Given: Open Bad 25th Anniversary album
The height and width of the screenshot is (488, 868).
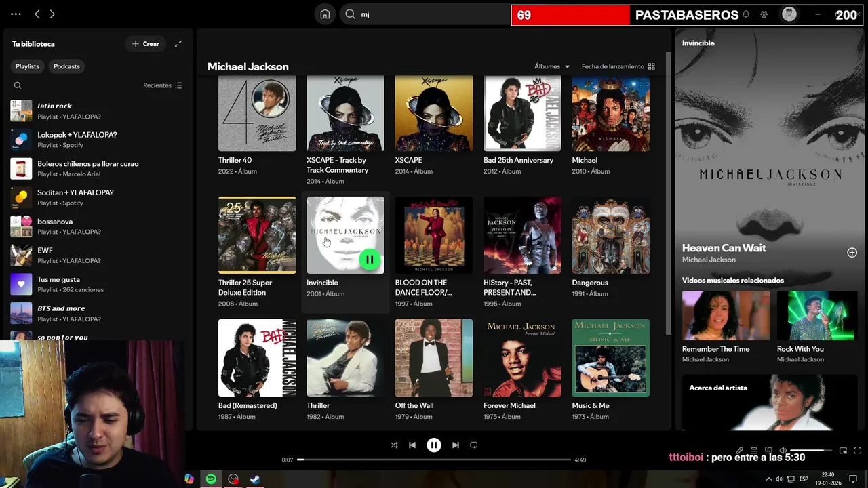Looking at the screenshot, I should tap(522, 113).
